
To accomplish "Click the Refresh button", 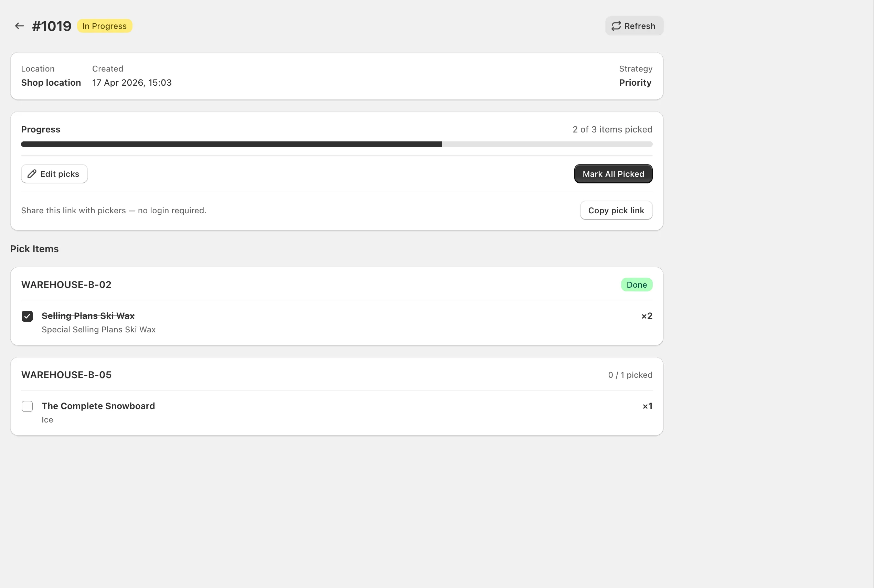I will pos(634,26).
